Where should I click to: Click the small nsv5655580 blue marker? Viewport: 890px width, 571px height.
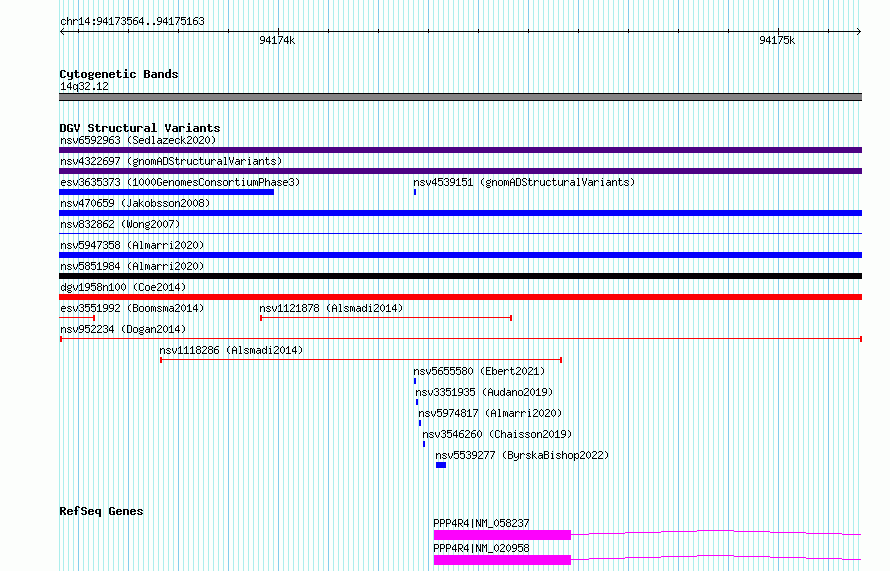pyautogui.click(x=415, y=381)
